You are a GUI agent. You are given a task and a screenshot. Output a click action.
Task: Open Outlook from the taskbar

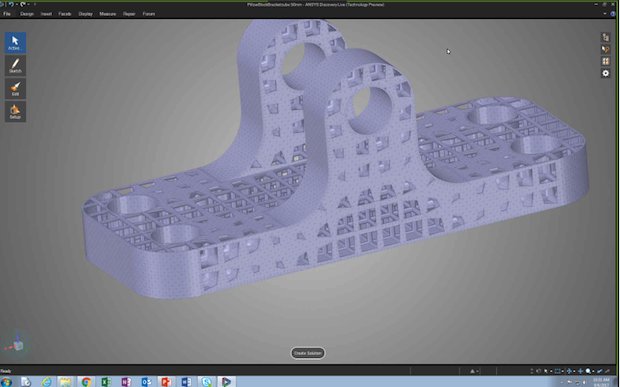(x=146, y=381)
